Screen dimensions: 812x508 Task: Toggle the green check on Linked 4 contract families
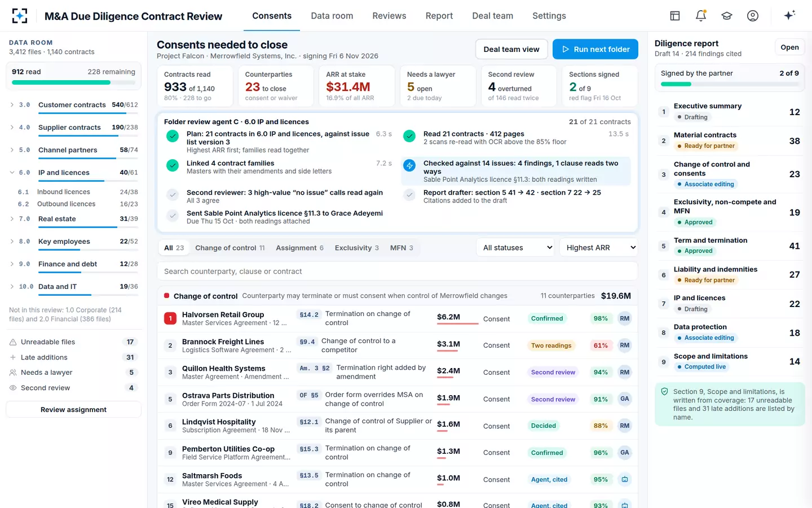(173, 165)
